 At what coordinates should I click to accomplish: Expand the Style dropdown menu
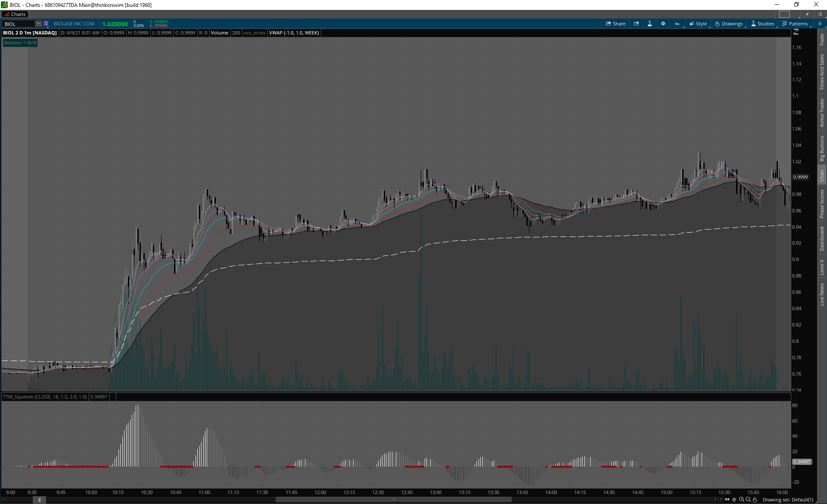pyautogui.click(x=698, y=24)
